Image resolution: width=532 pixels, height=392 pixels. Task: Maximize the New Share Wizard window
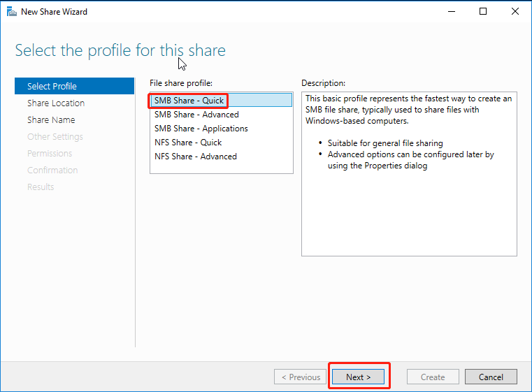coord(483,12)
